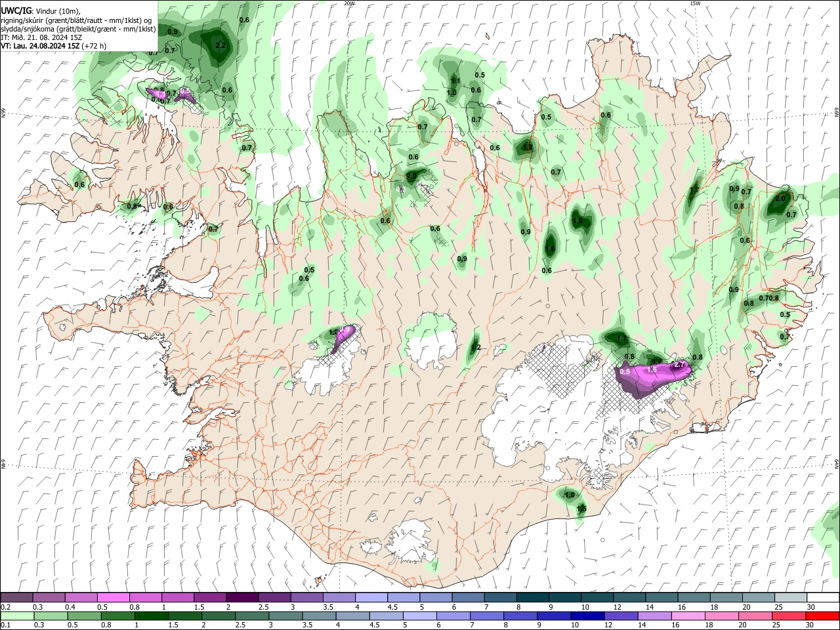Click the 2.2 precipitation value on the map
Screen dimensions: 840x630
220,45
